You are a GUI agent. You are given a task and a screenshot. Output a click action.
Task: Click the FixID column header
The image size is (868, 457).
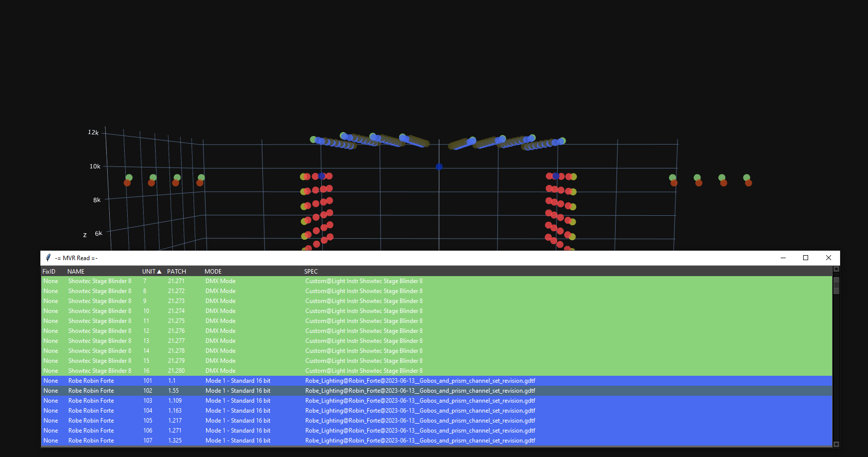[x=49, y=272]
